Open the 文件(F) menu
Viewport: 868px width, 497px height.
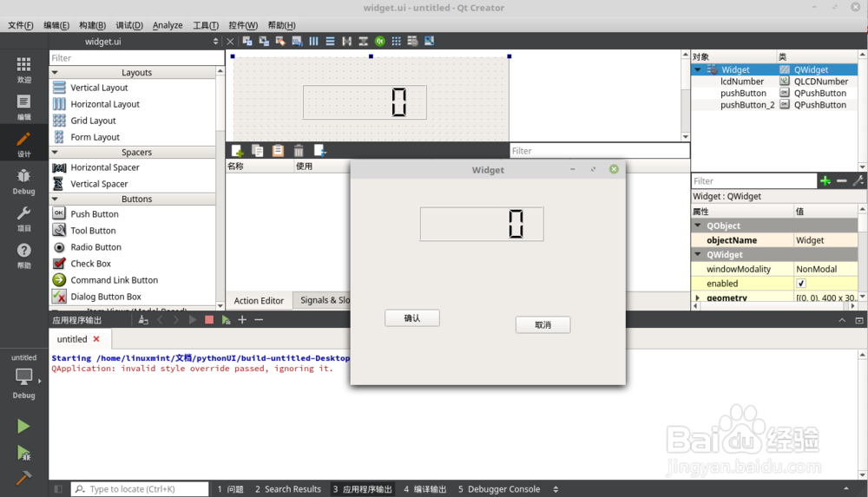(21, 25)
